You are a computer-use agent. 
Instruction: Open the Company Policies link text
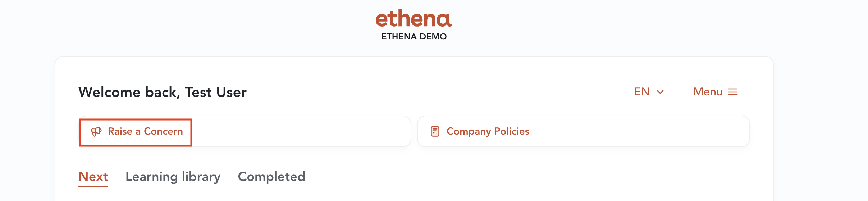[488, 131]
